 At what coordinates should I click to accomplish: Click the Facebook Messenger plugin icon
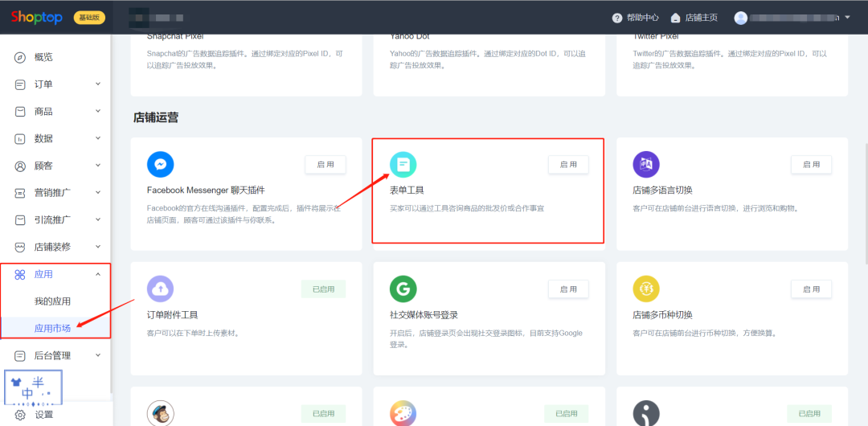point(161,165)
